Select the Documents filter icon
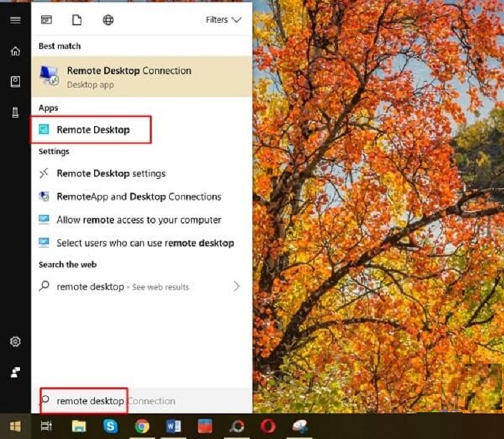This screenshot has width=504, height=439. pos(77,20)
